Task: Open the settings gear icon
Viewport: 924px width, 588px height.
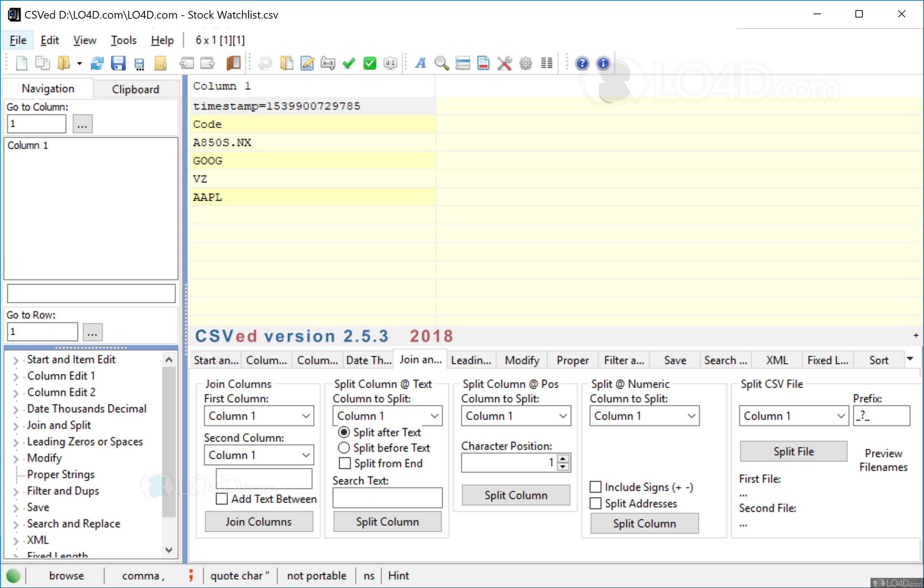Action: pyautogui.click(x=525, y=63)
